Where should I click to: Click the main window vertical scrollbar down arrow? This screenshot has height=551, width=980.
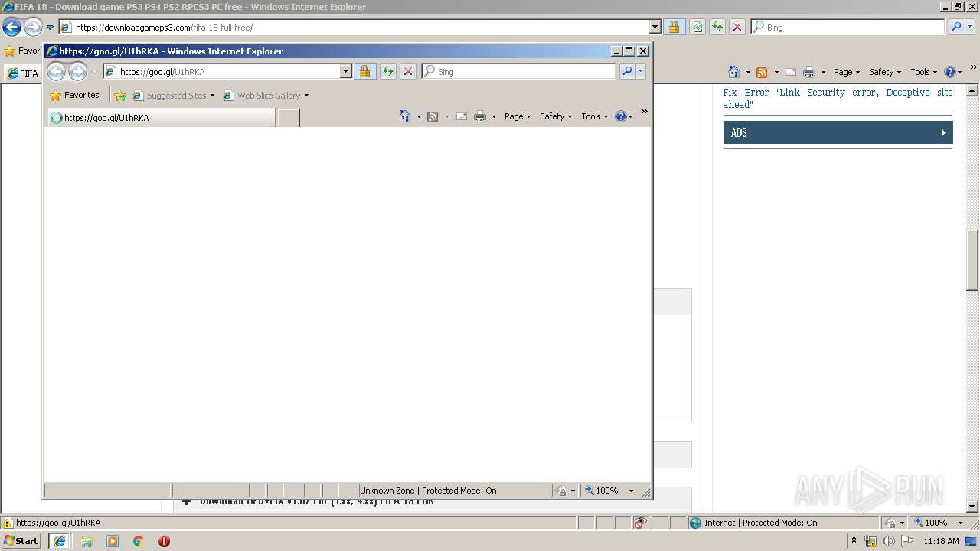point(973,507)
